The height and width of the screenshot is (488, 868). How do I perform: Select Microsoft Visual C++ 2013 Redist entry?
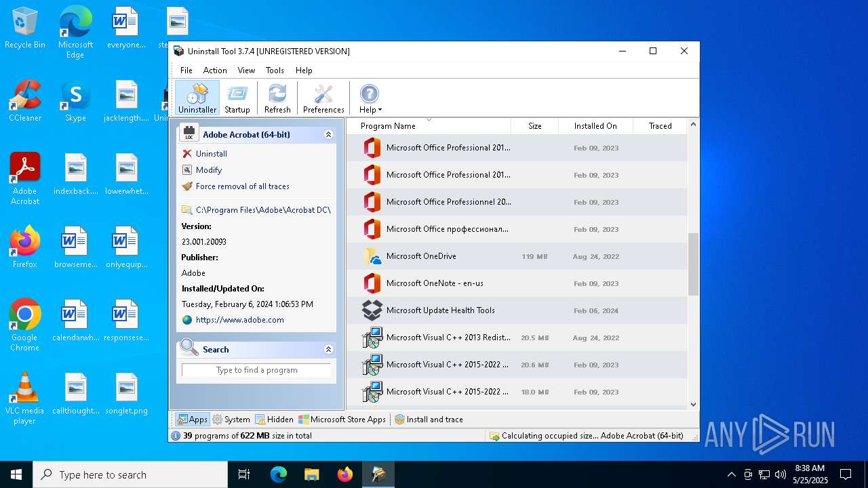tap(517, 338)
